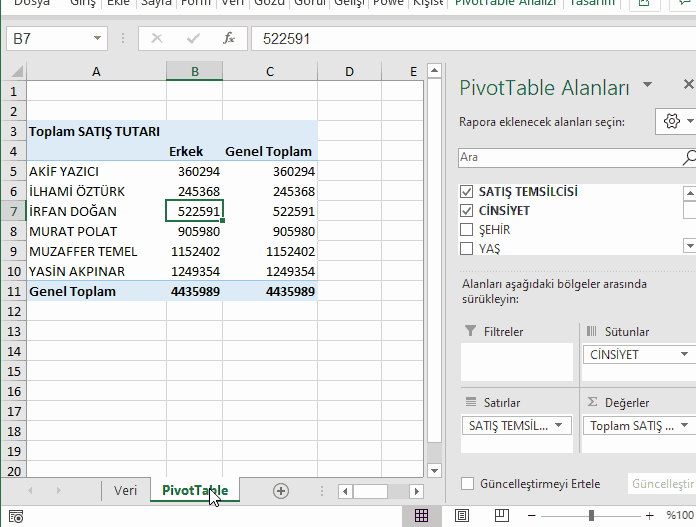Uncheck the CİNSİYET field checkbox
Image resolution: width=696 pixels, height=527 pixels.
(x=467, y=210)
